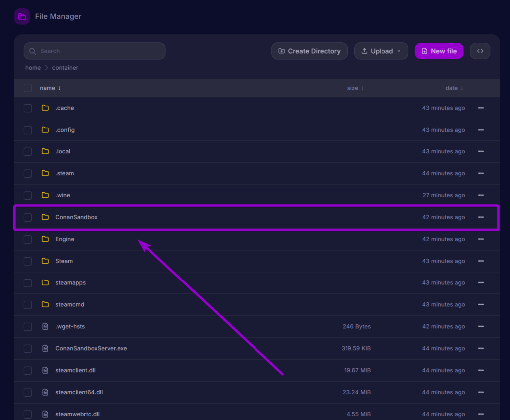Open the .wget-hsts file
Viewport: 510px width, 420px height.
point(70,326)
